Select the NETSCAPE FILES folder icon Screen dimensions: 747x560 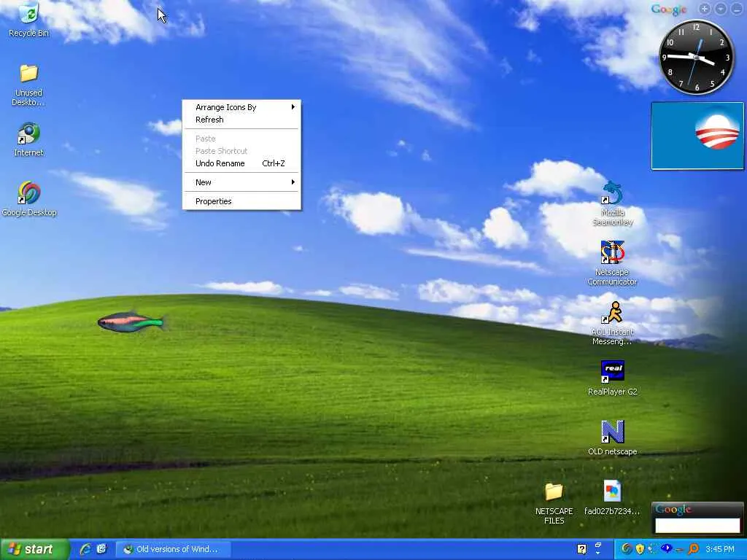click(x=554, y=503)
